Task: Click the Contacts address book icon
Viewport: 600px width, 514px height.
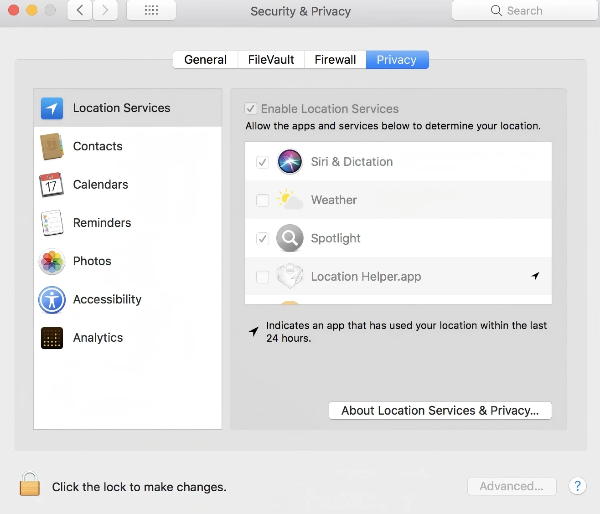Action: coord(52,146)
